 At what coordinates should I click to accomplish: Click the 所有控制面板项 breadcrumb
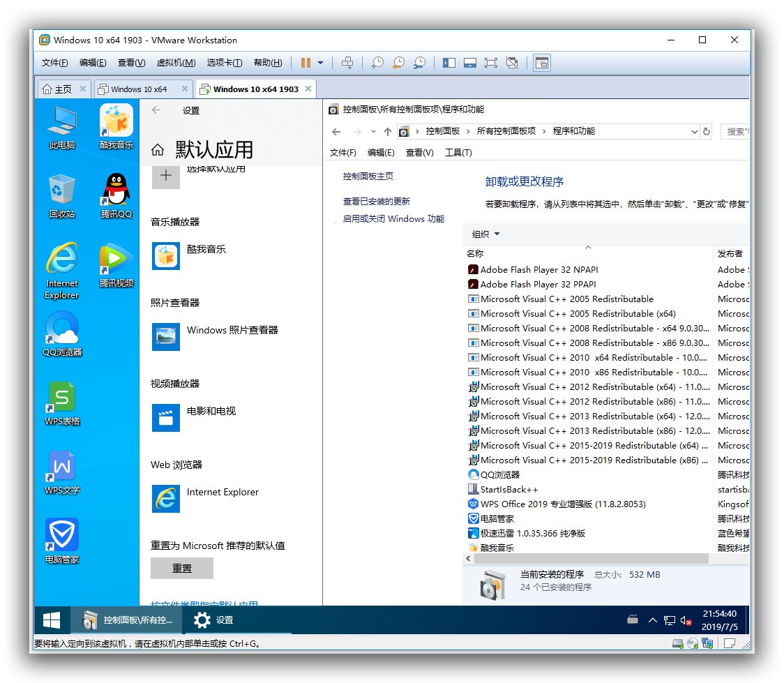pos(506,131)
